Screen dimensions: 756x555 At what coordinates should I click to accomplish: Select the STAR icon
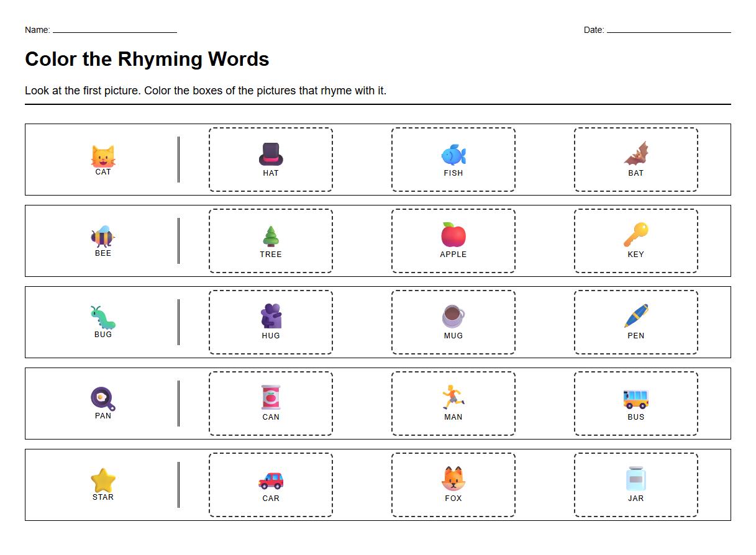(x=102, y=479)
